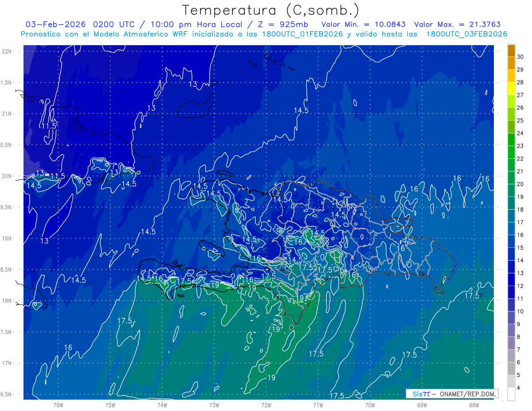The height and width of the screenshot is (411, 532).
Task: Click the color bar label '12'
Action: click(520, 286)
